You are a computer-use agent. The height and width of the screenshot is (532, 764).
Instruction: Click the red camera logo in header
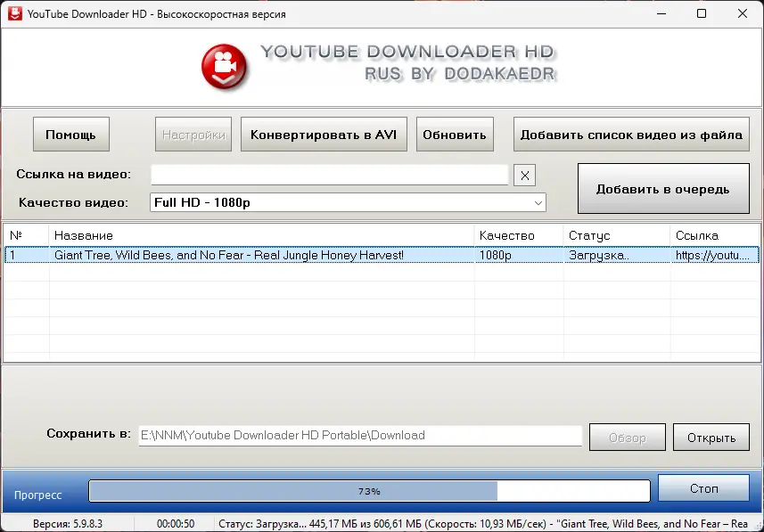click(225, 67)
